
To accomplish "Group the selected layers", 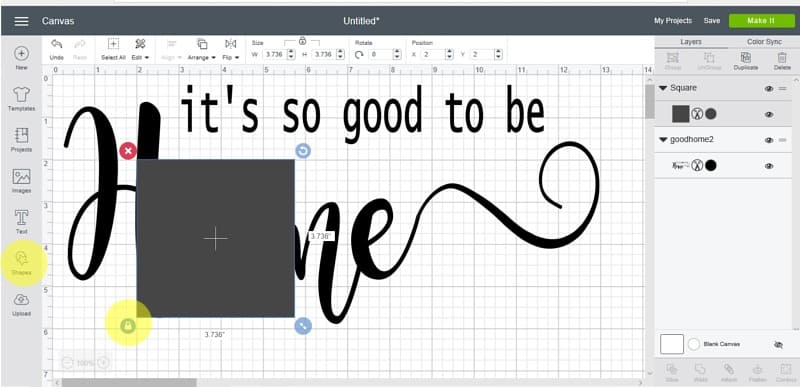I will point(672,61).
